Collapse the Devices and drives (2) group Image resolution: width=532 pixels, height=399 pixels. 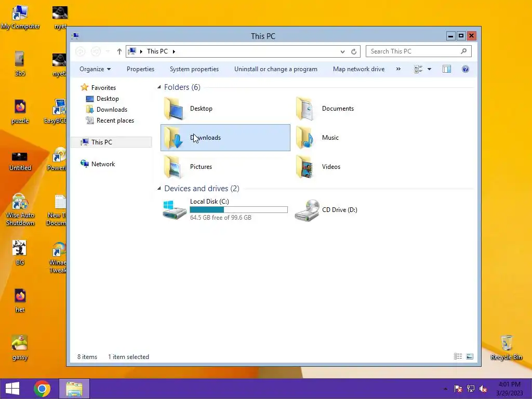pos(159,188)
